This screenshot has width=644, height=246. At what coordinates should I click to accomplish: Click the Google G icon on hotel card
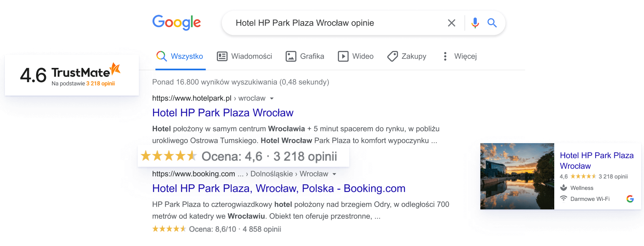(630, 199)
